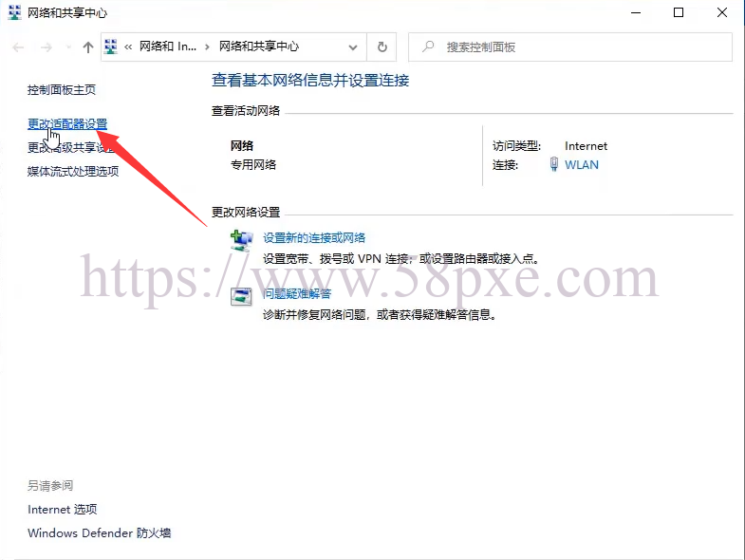Click the troubleshooting icon

(x=241, y=297)
